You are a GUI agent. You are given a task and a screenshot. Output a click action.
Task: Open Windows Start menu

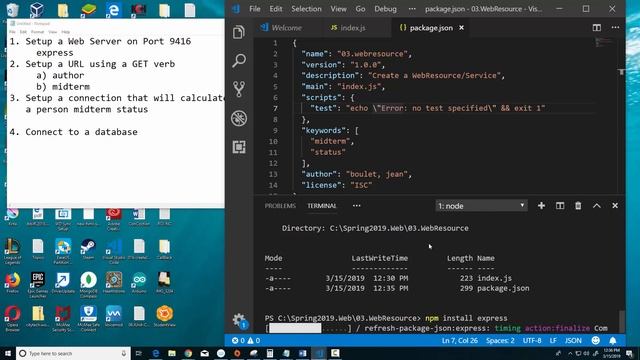pyautogui.click(x=8, y=353)
